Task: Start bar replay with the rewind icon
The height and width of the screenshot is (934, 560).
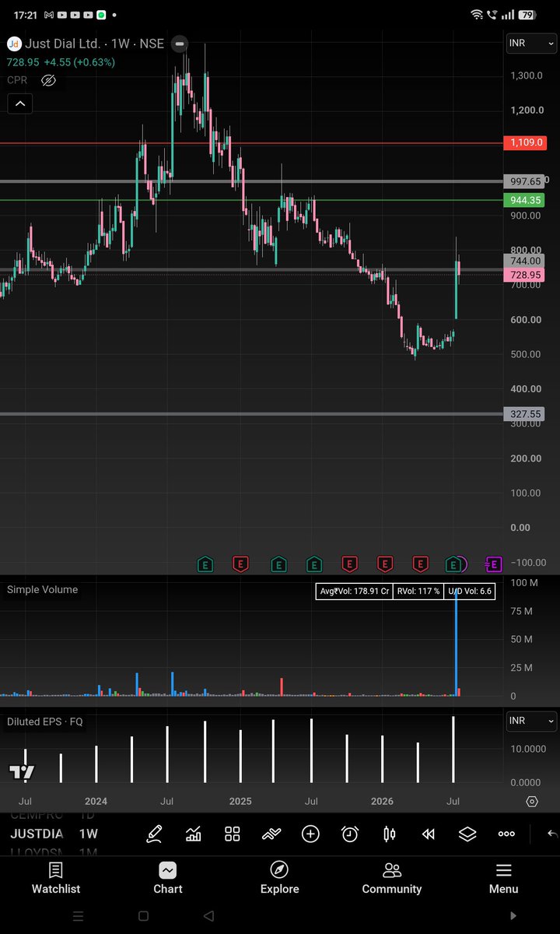Action: [x=428, y=834]
